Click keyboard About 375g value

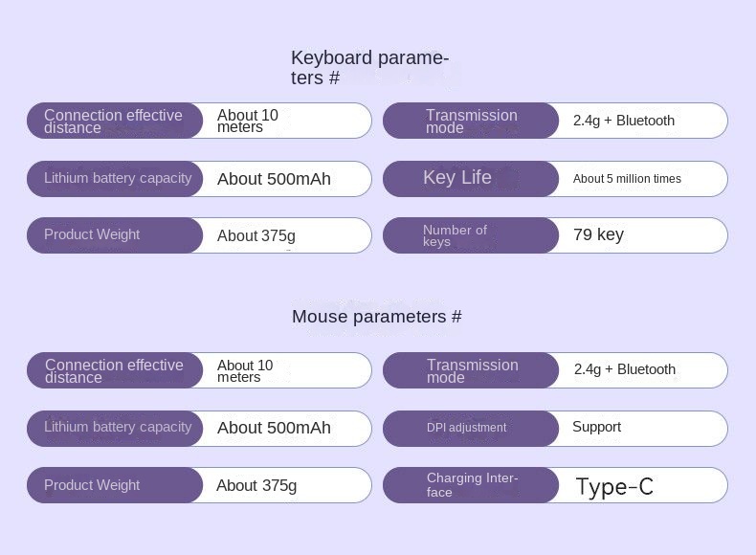tap(256, 235)
